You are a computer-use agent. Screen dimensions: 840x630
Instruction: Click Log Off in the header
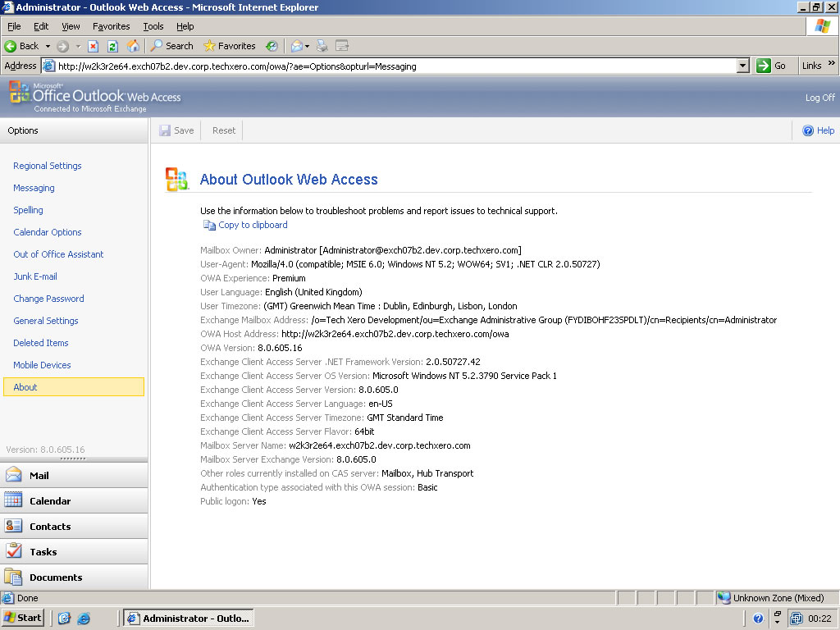tap(819, 98)
